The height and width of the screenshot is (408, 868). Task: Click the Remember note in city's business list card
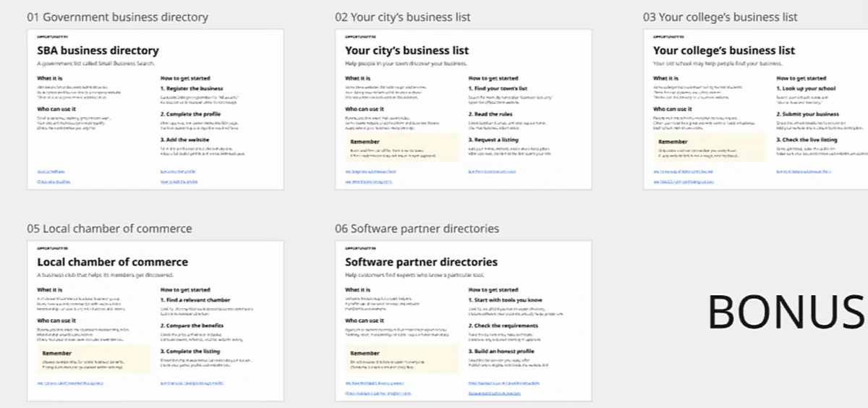tap(401, 148)
